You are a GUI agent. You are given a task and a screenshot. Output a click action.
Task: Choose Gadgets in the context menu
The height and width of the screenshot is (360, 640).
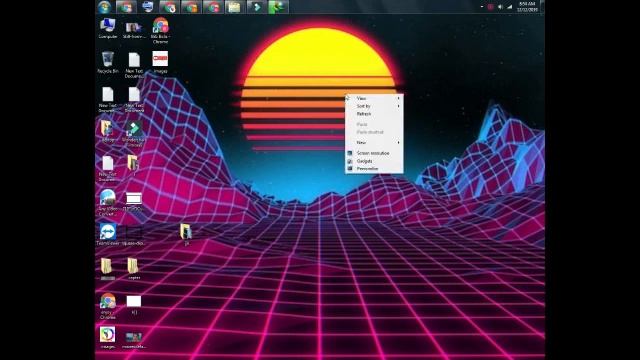point(374,161)
